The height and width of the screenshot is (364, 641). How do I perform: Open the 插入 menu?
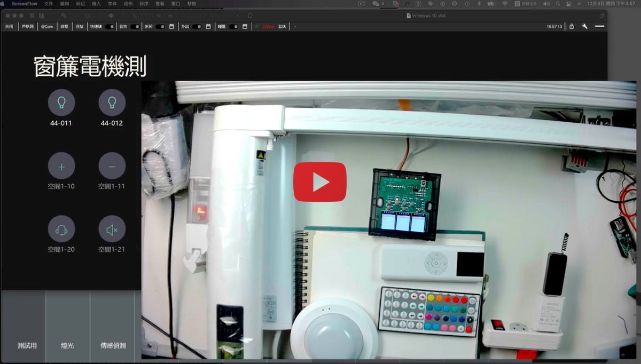coord(96,3)
